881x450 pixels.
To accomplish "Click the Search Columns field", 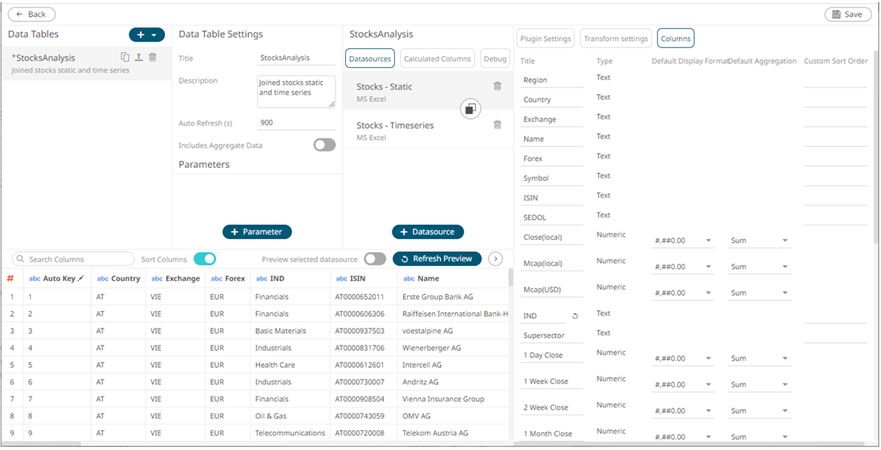I will [75, 259].
